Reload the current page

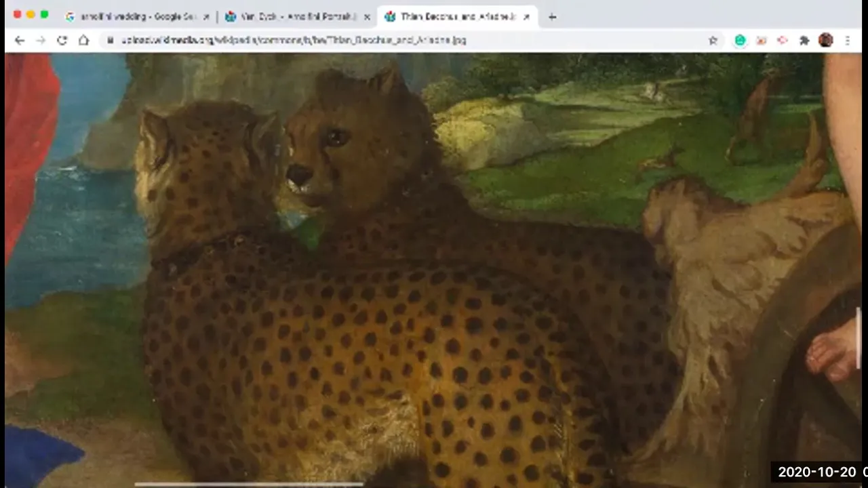pyautogui.click(x=62, y=41)
